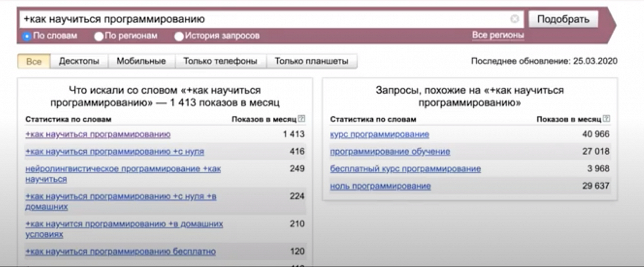The image size is (644, 267).
Task: Open '+как научиться программированию бесплатно' link
Action: [x=120, y=251]
